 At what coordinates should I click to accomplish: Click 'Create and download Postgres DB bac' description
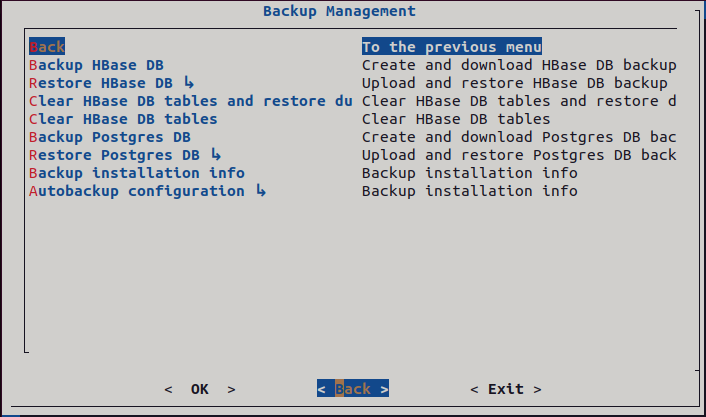[519, 137]
